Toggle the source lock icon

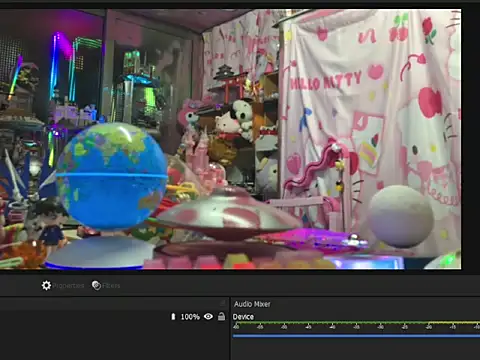pos(221,316)
